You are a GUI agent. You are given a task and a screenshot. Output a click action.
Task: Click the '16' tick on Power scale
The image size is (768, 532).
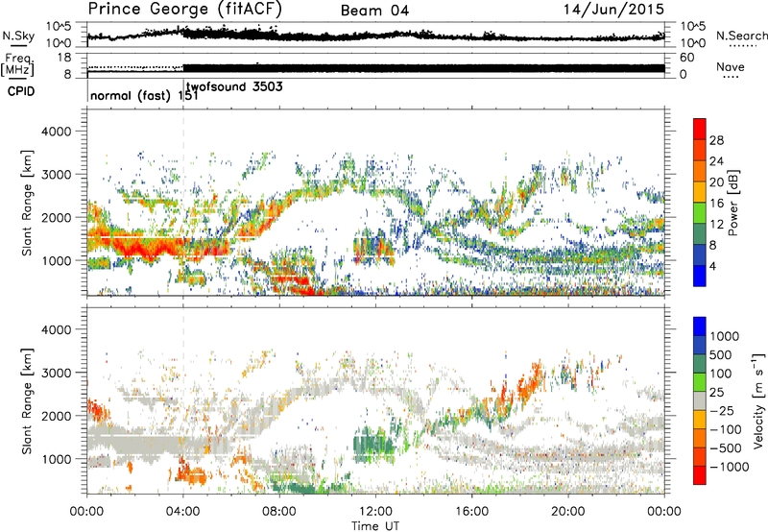coord(716,204)
